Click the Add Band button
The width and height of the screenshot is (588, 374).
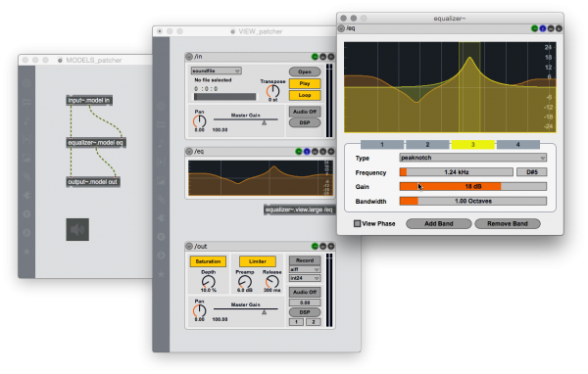point(439,224)
